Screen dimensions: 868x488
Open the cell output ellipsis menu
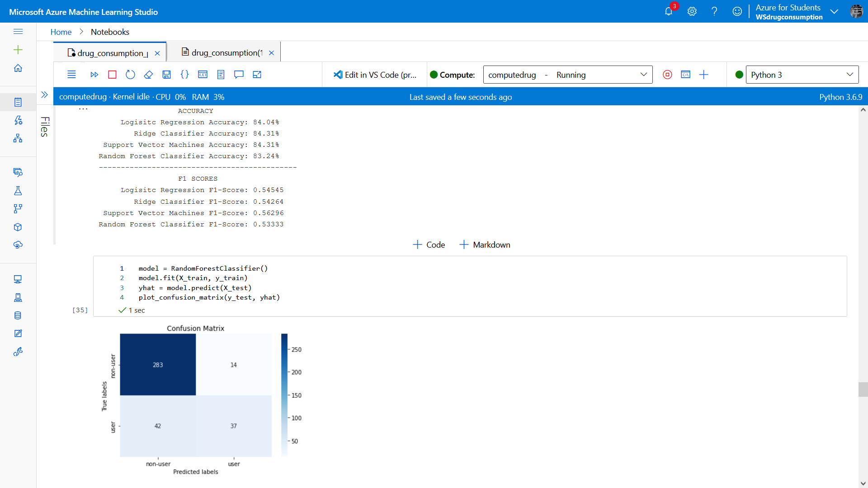point(83,109)
